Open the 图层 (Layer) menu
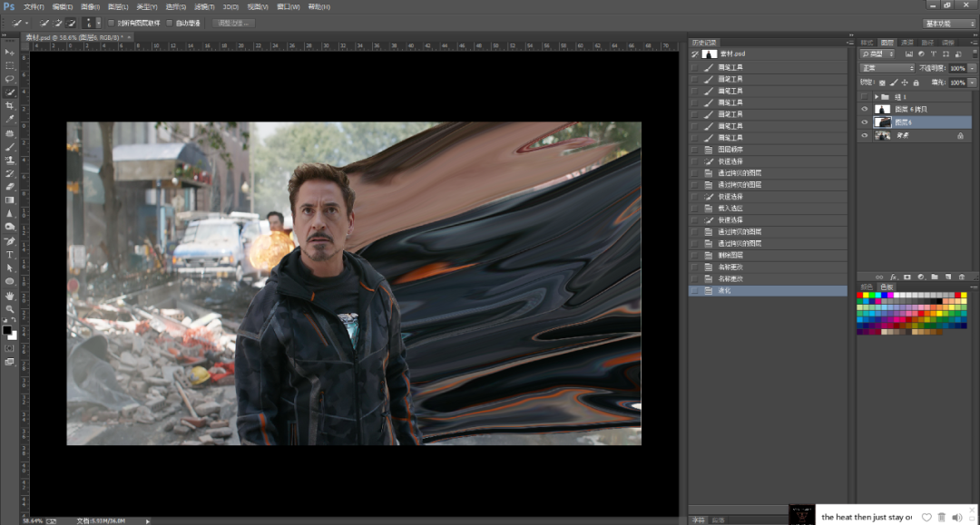This screenshot has height=525, width=980. point(118,7)
